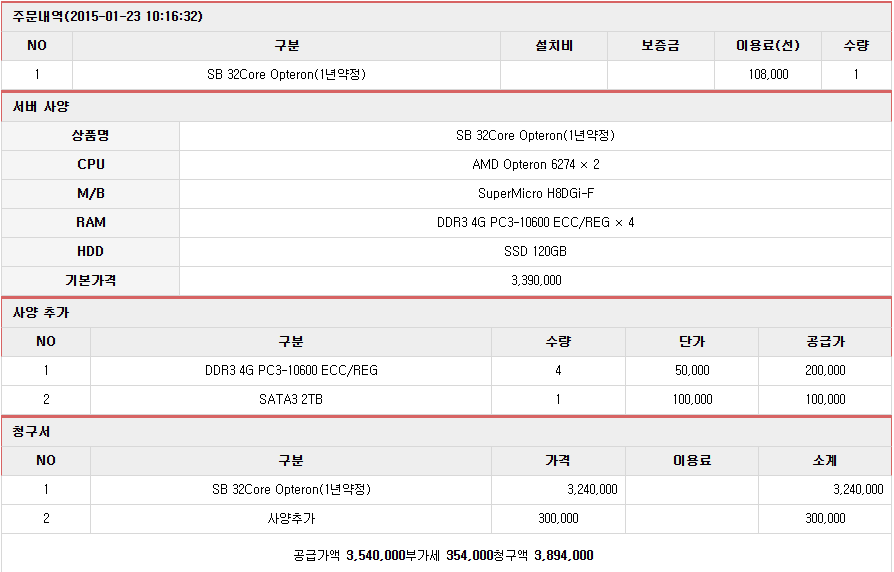Select the 소계 column header
894x572 pixels.
(x=825, y=460)
